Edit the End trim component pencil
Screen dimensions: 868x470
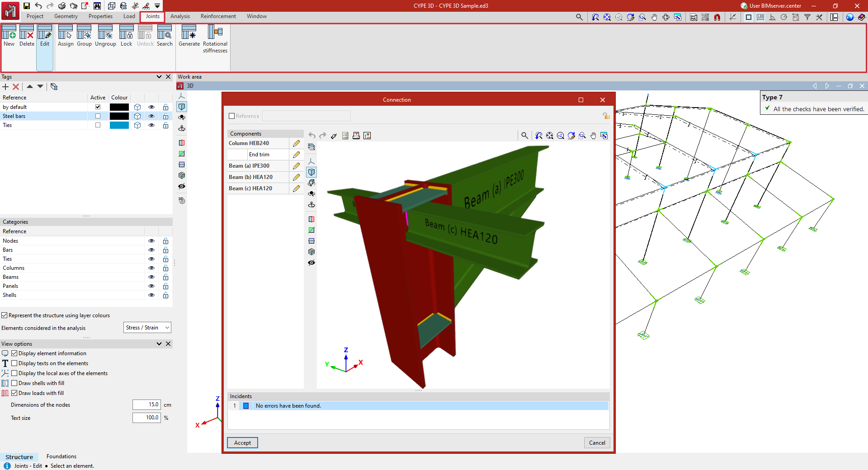296,155
